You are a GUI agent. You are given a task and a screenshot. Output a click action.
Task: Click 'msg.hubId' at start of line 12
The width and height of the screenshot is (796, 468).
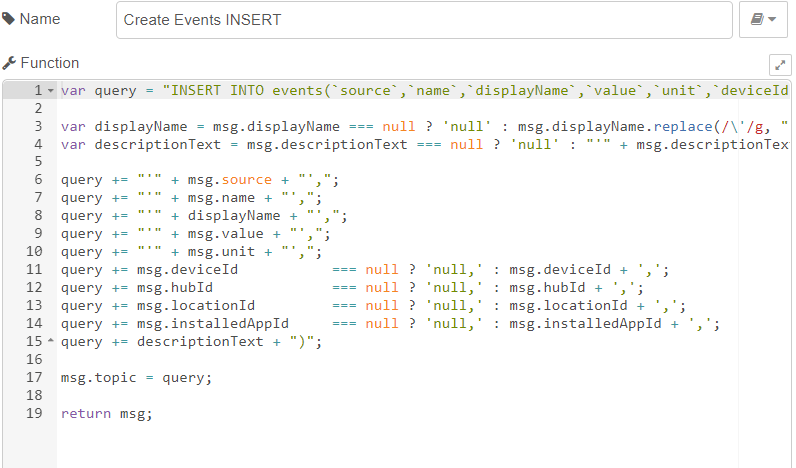pos(175,288)
